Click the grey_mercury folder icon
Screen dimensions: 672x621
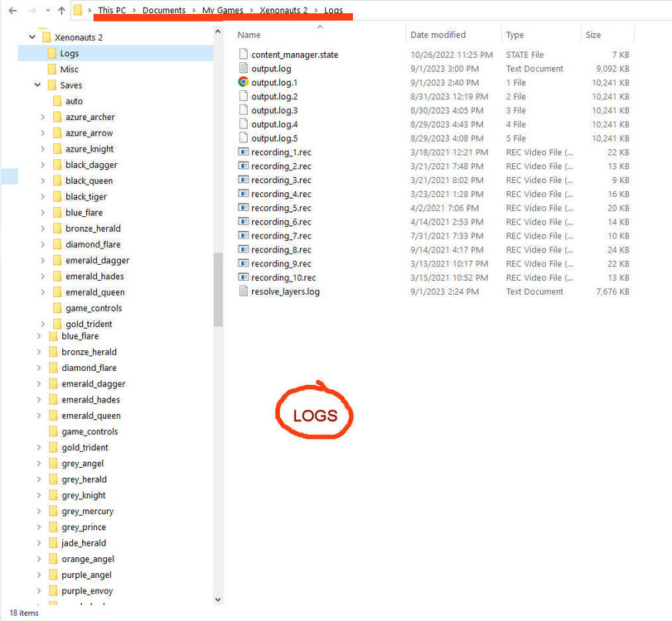53,511
